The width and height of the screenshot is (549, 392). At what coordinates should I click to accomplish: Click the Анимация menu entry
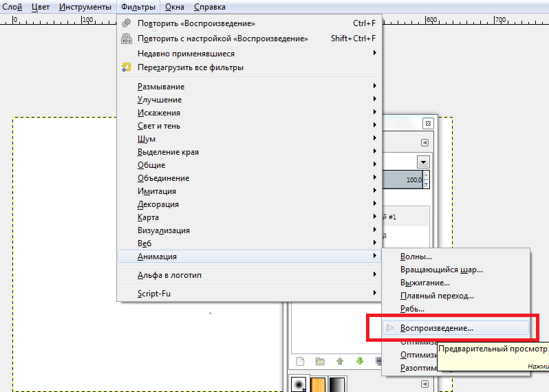249,257
